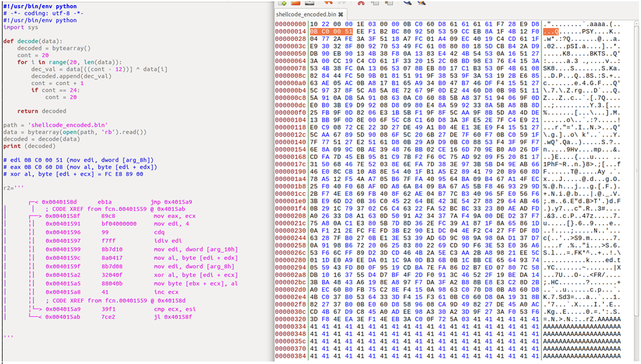The image size is (641, 364).
Task: Create a new file in hex editor toolbar
Action: (x=282, y=2)
